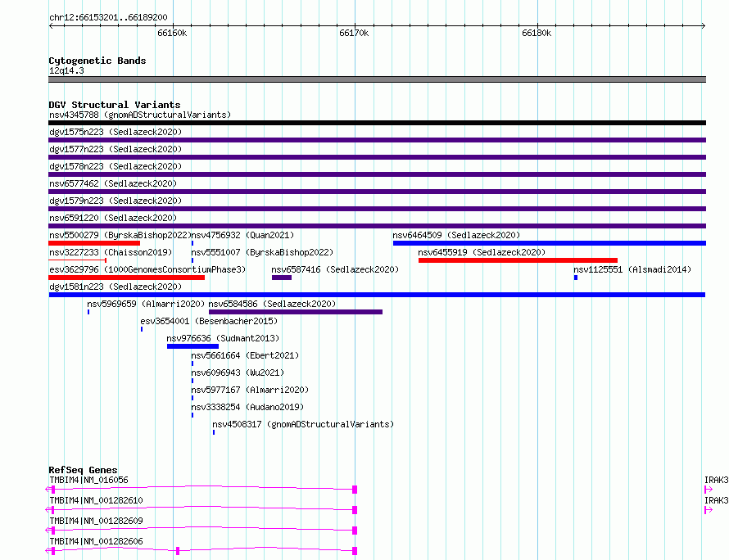Click the 66160k ruler mark

coord(172,33)
